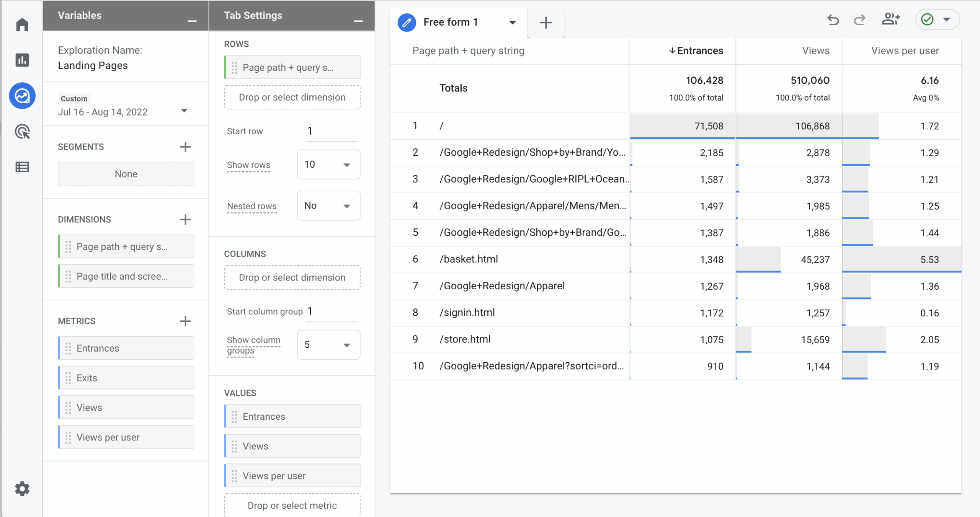
Task: Select the Free form 1 tab
Action: pyautogui.click(x=451, y=22)
